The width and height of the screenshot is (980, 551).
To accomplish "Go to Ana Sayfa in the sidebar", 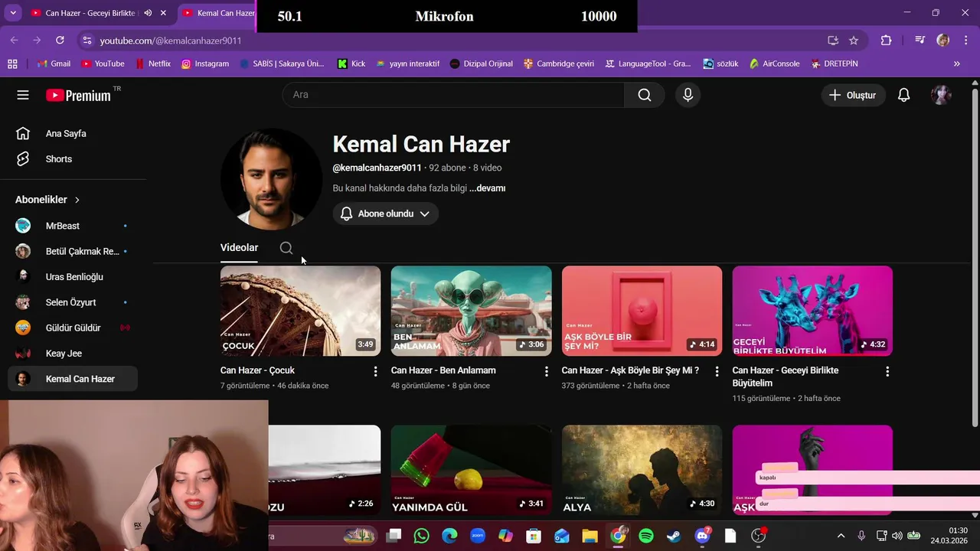I will [73, 133].
